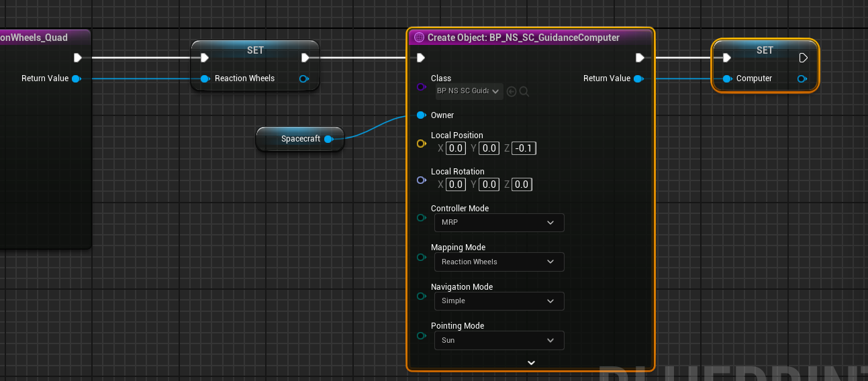Select the Spacecraft variable node
This screenshot has width=868, height=381.
[295, 139]
